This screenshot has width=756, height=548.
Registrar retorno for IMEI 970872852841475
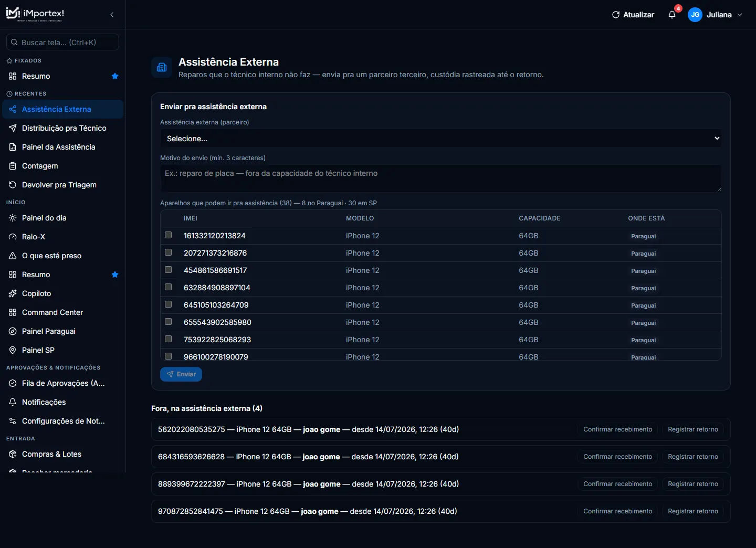click(x=693, y=511)
